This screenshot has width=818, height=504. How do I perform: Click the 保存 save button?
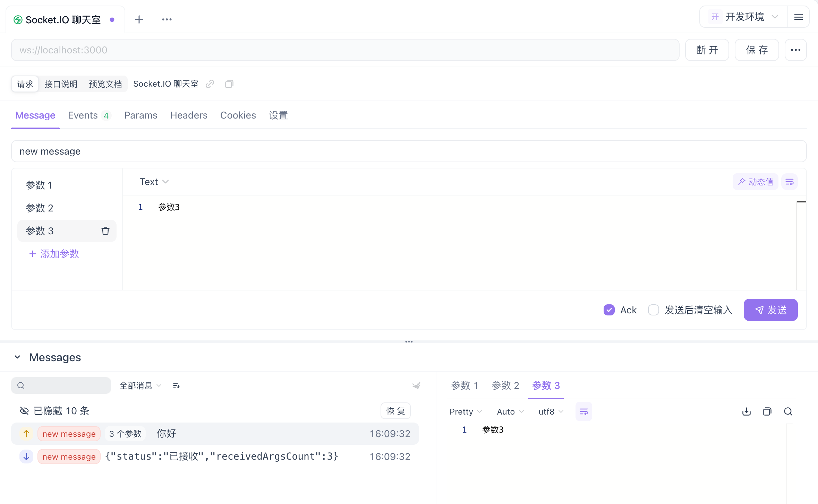757,50
